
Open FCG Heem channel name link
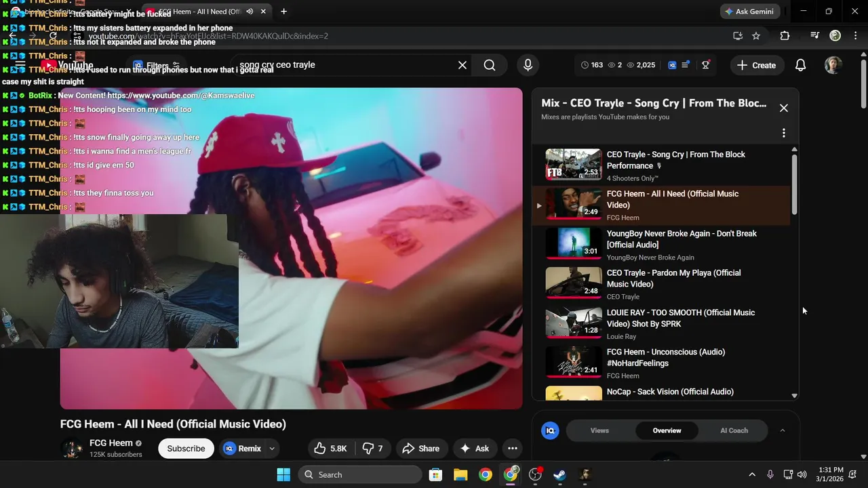[x=111, y=443]
